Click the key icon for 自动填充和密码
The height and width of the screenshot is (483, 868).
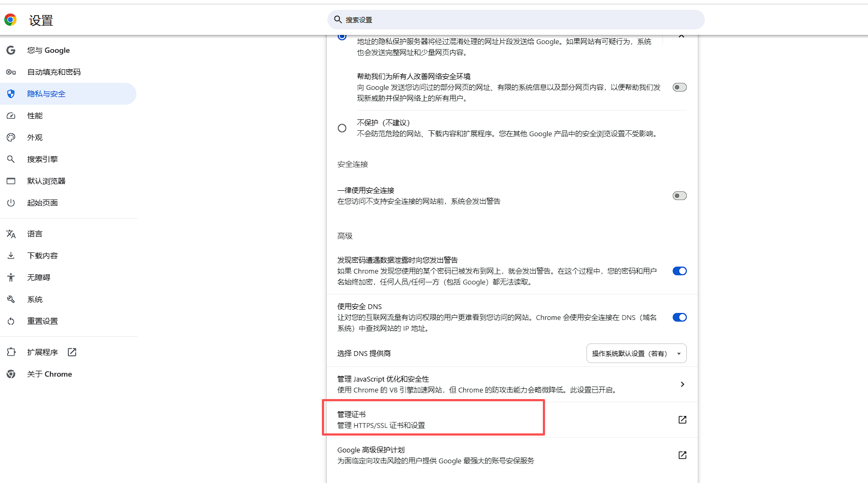pos(11,72)
